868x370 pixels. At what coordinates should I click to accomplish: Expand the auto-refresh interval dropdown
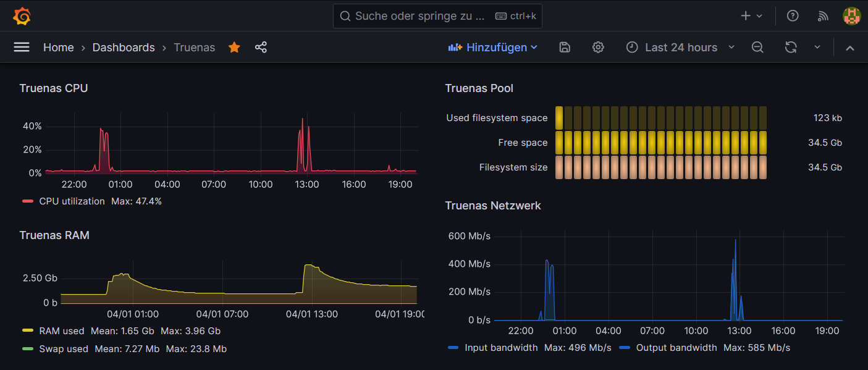coord(817,48)
